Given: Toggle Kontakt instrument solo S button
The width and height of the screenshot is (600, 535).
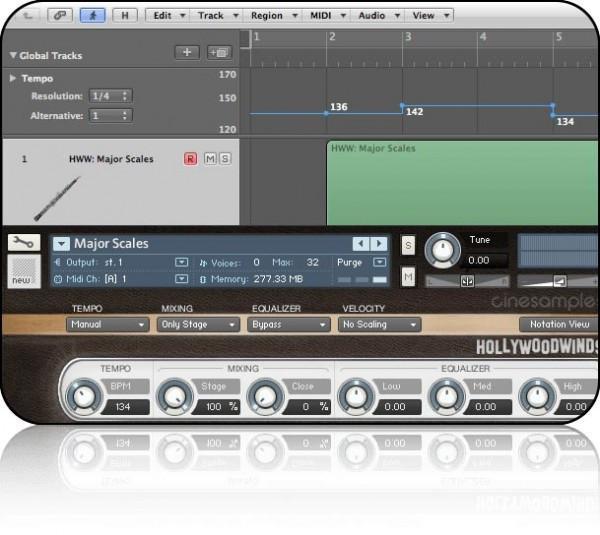Looking at the screenshot, I should (408, 245).
